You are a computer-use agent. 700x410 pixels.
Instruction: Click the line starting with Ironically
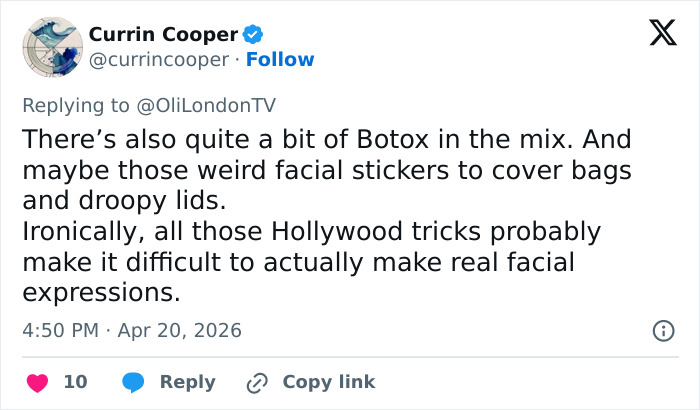(x=310, y=232)
